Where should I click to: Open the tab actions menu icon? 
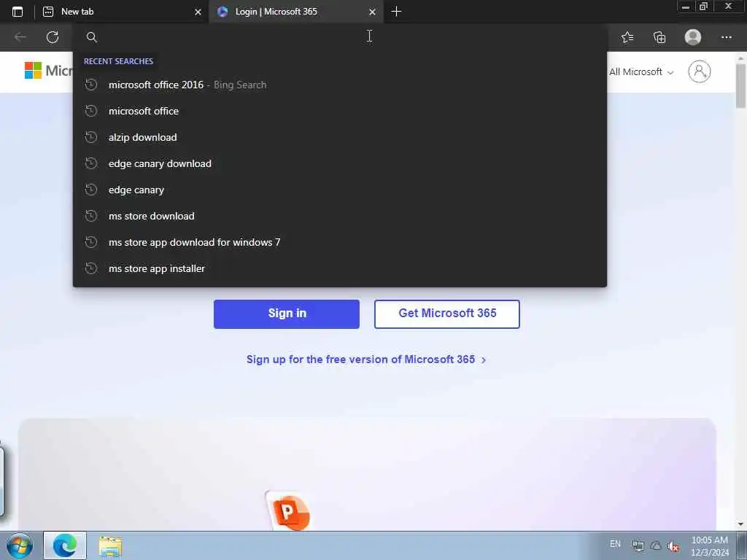coord(18,12)
